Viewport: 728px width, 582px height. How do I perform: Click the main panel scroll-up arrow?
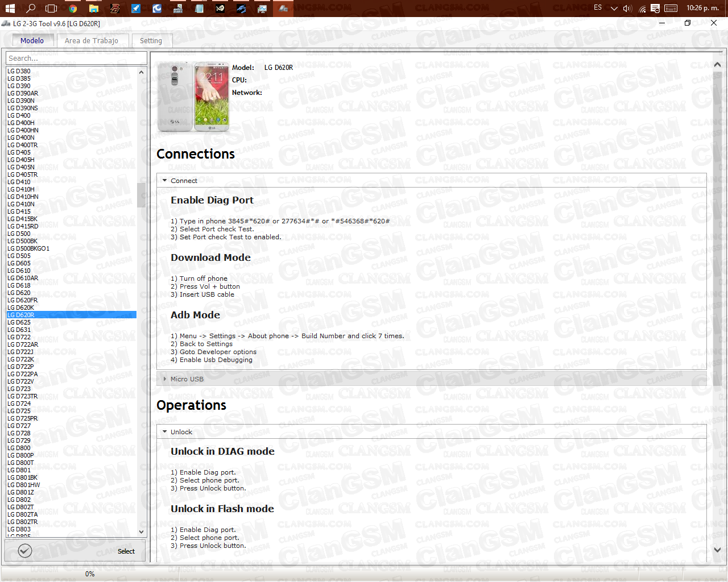[717, 65]
